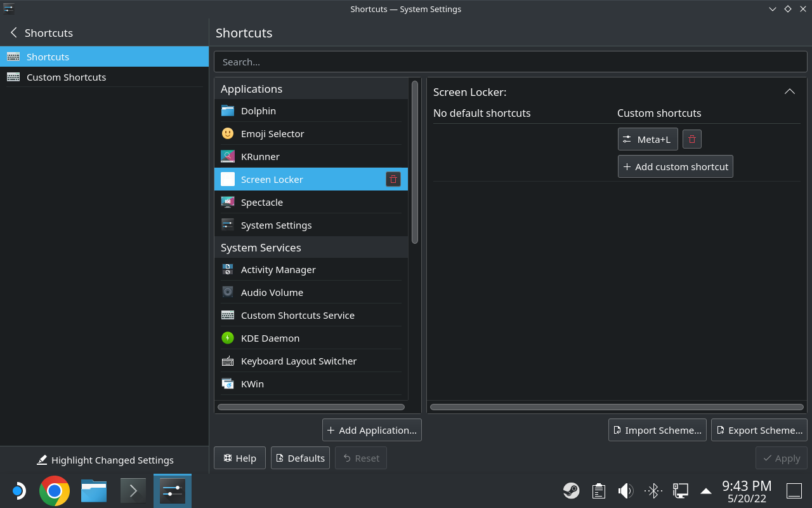Click Add custom shortcut button
This screenshot has height=508, width=812.
[x=676, y=166]
